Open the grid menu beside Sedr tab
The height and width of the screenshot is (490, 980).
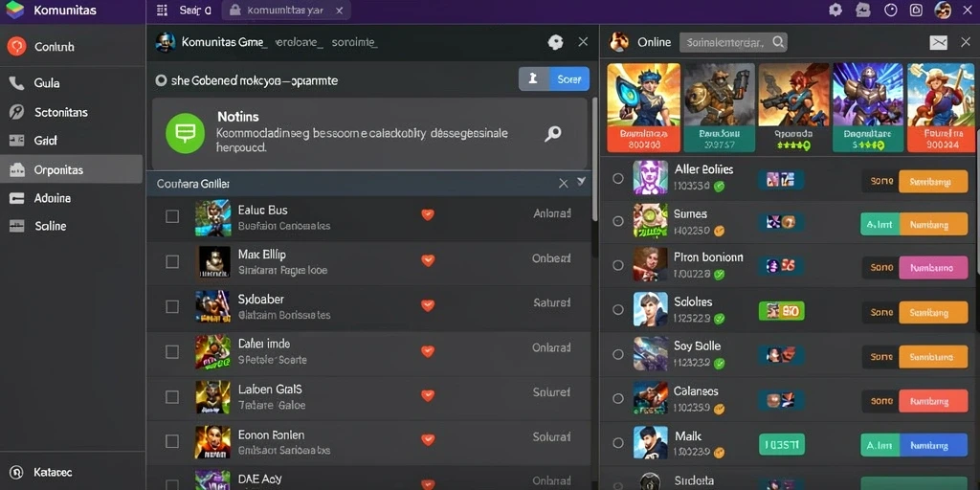click(x=163, y=10)
